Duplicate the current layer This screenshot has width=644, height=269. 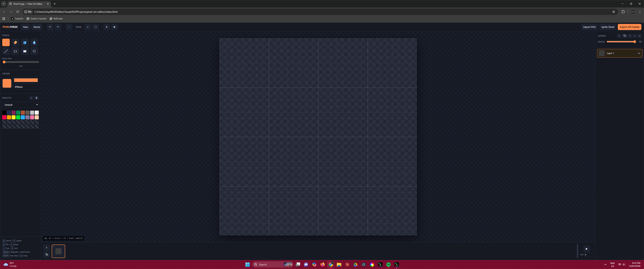(625, 36)
